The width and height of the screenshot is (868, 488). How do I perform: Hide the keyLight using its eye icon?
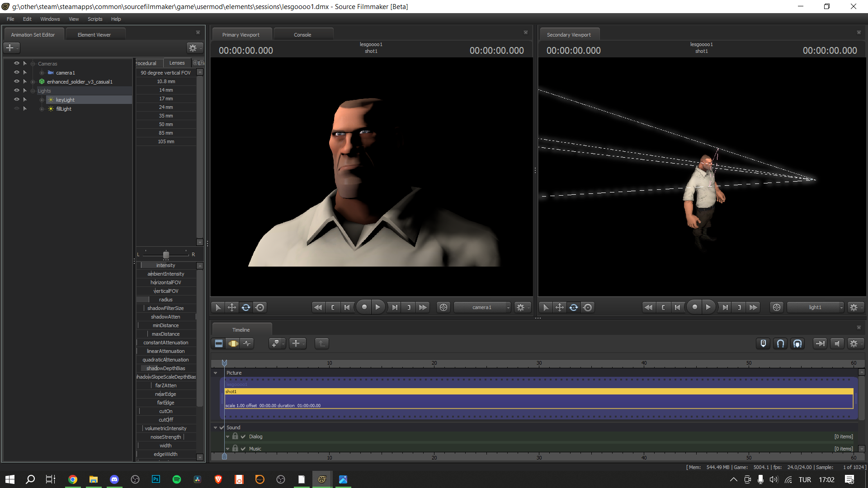coord(17,99)
